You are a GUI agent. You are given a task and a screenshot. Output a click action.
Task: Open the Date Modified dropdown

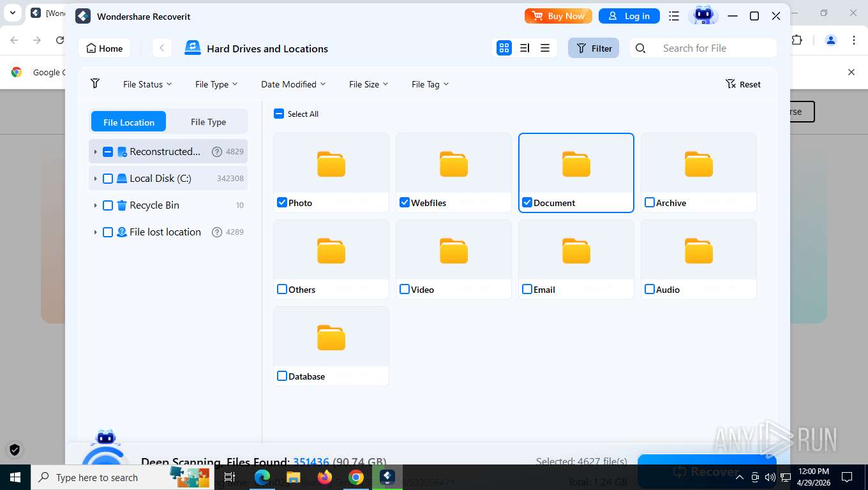click(x=294, y=84)
